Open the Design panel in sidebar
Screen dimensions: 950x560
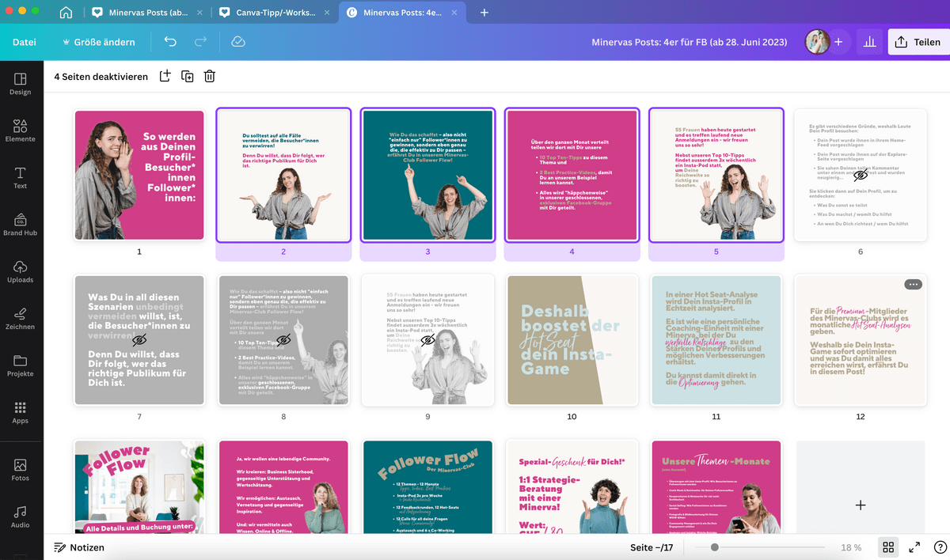tap(21, 84)
